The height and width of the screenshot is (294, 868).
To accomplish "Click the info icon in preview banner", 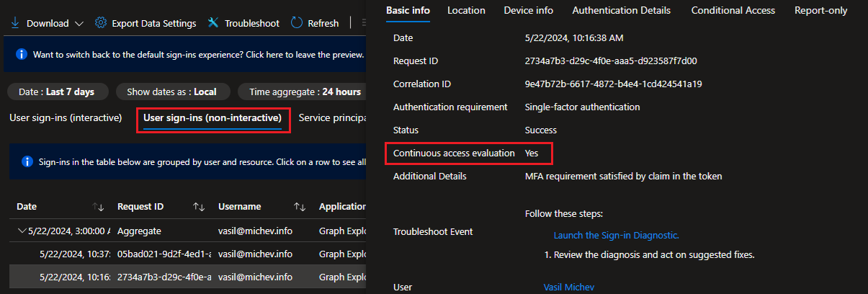I will click(x=22, y=55).
